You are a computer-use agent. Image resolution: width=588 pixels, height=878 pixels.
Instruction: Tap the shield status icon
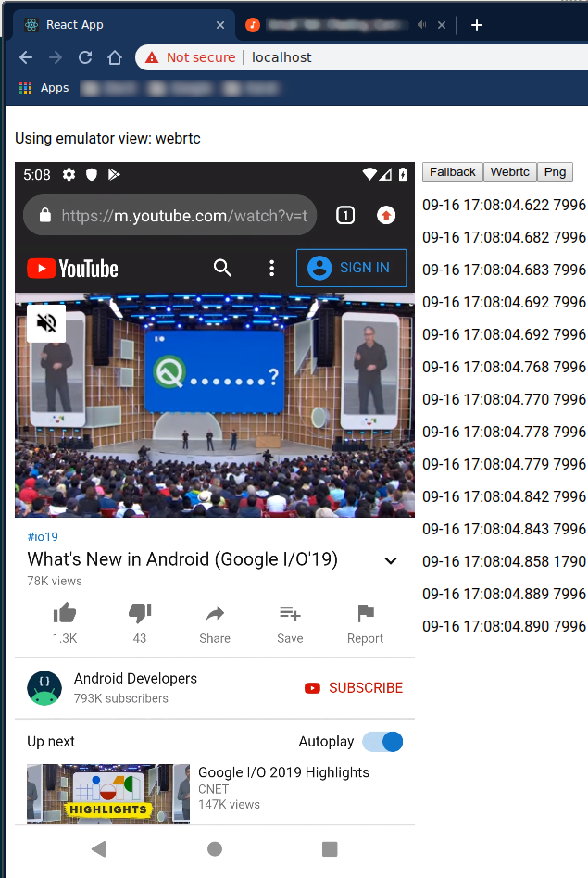point(92,175)
